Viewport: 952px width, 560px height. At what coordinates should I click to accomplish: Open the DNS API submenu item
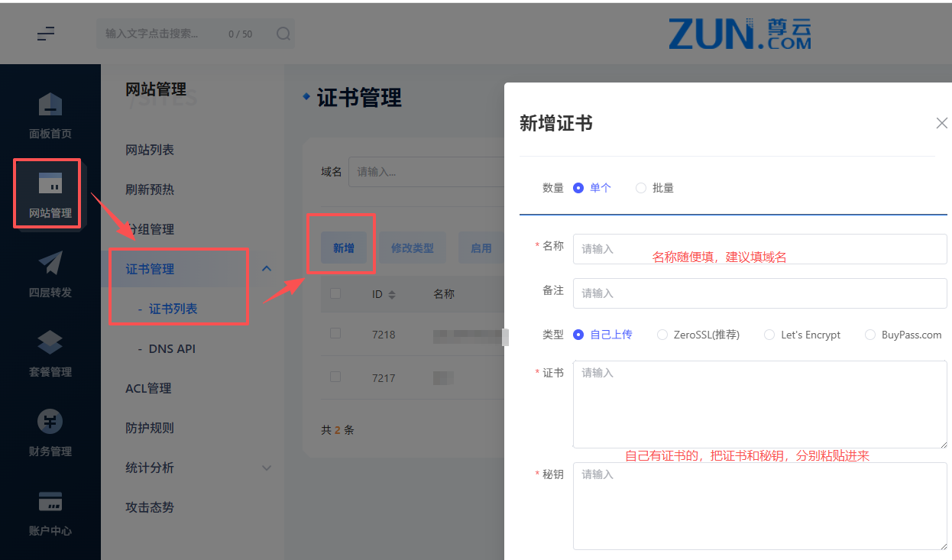(x=172, y=348)
